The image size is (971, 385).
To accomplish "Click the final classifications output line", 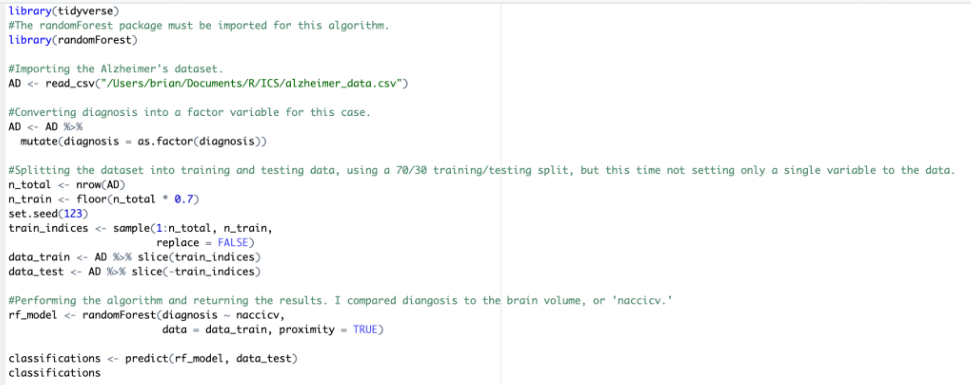I will pyautogui.click(x=54, y=373).
